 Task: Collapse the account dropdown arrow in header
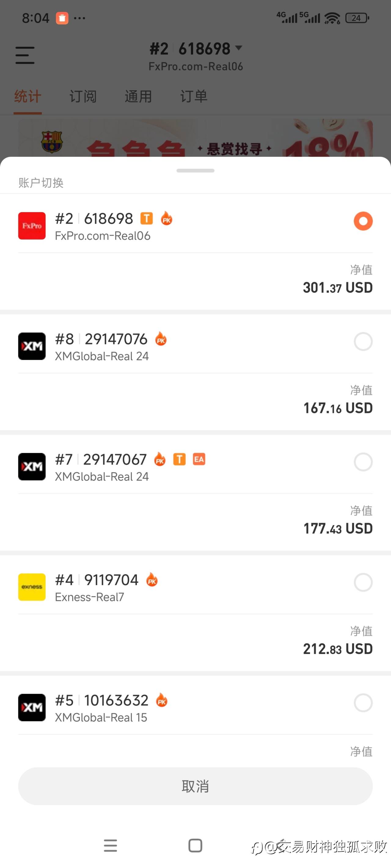239,48
